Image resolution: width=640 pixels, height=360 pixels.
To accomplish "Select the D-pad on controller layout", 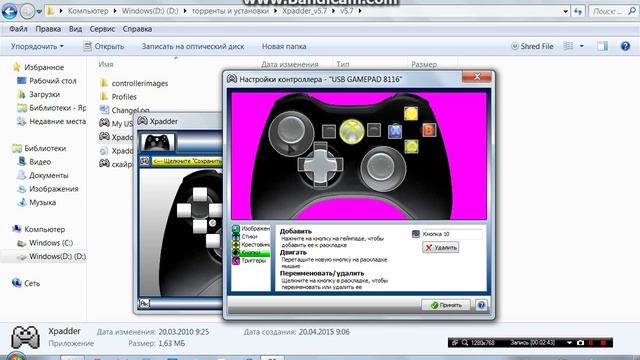I will (x=320, y=164).
